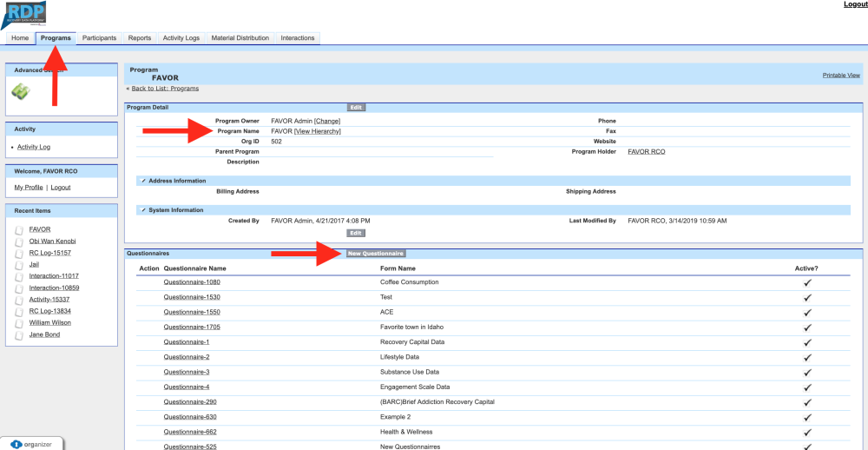
Task: Open the Home tab
Action: click(20, 38)
